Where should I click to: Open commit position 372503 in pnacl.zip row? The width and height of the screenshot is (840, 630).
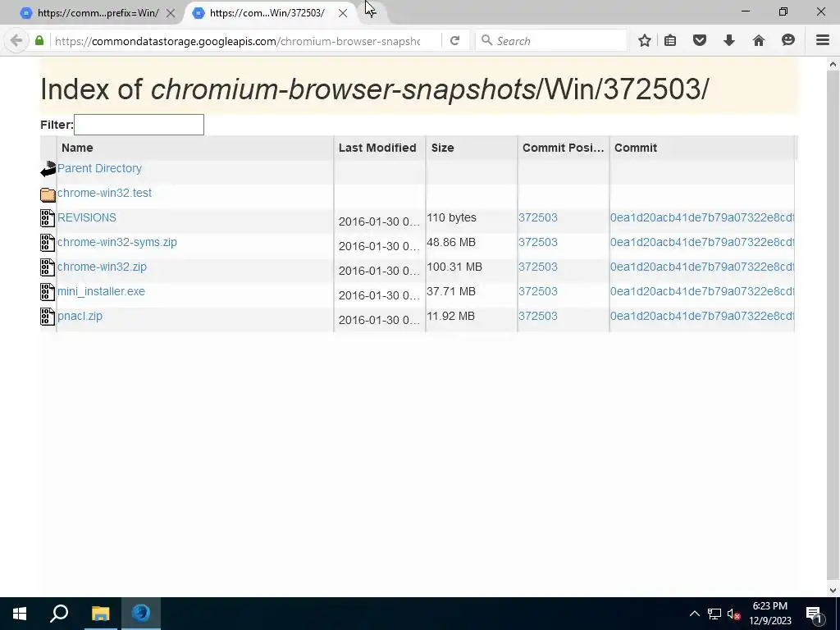(538, 316)
